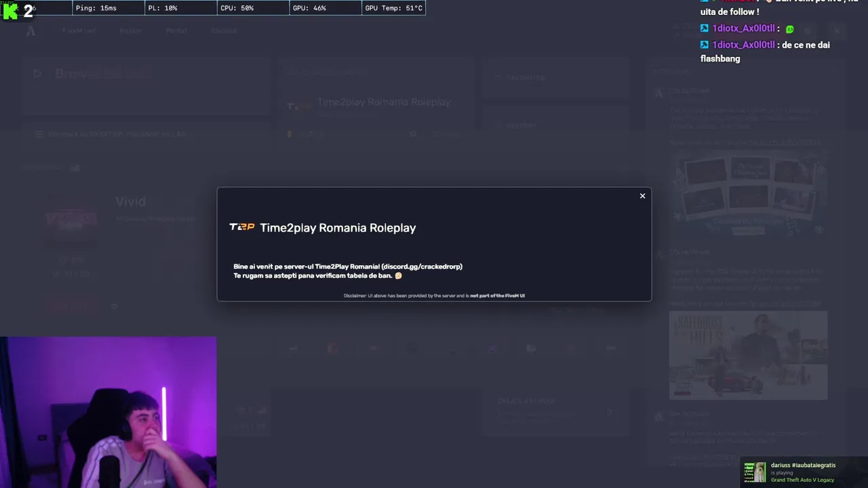This screenshot has height=488, width=868.
Task: Click the 'uita de follow !' chat text
Action: point(730,12)
